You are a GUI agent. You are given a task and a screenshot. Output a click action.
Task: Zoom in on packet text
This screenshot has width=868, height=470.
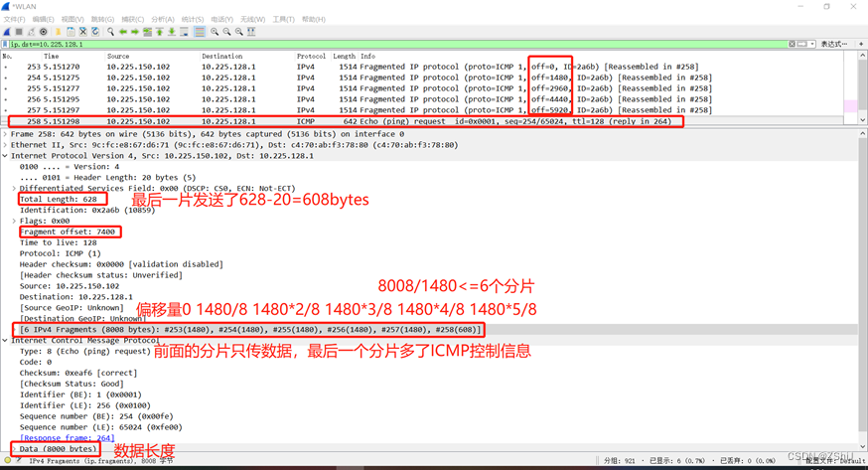point(215,32)
